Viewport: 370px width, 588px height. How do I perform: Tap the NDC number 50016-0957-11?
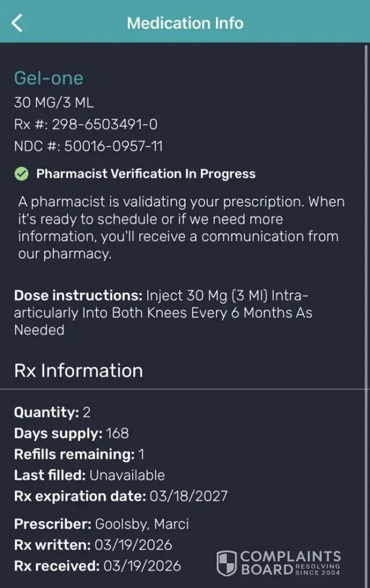[88, 146]
